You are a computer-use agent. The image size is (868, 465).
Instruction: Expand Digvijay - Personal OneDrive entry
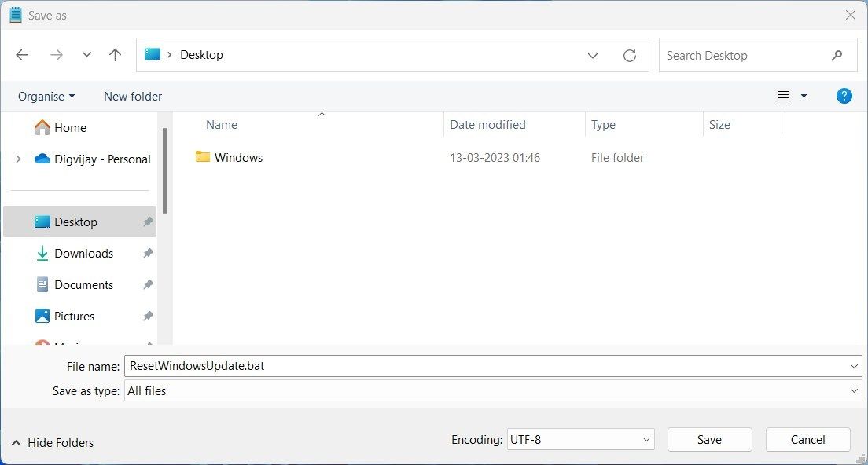(17, 159)
